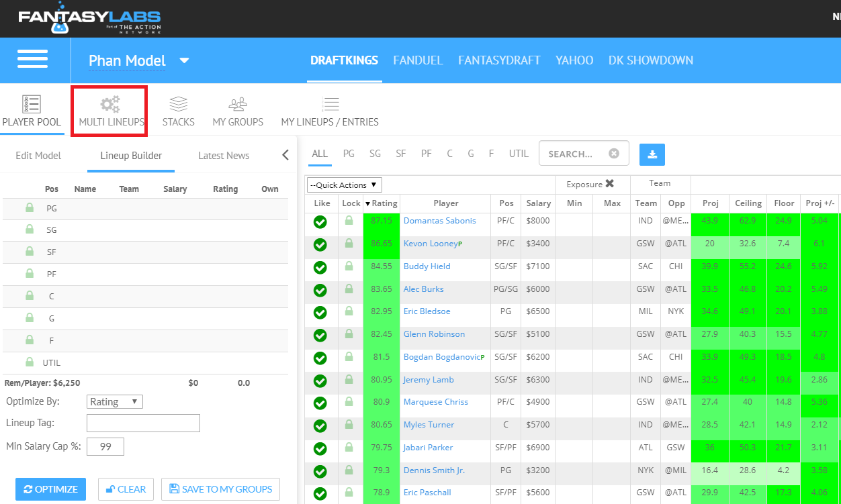Clear the player search box
The image size is (841, 504).
point(614,154)
